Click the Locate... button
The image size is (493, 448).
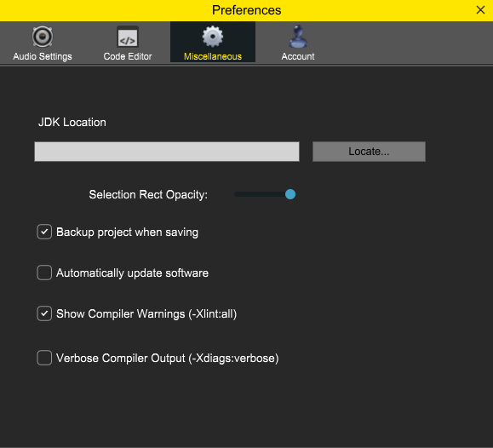pos(369,152)
